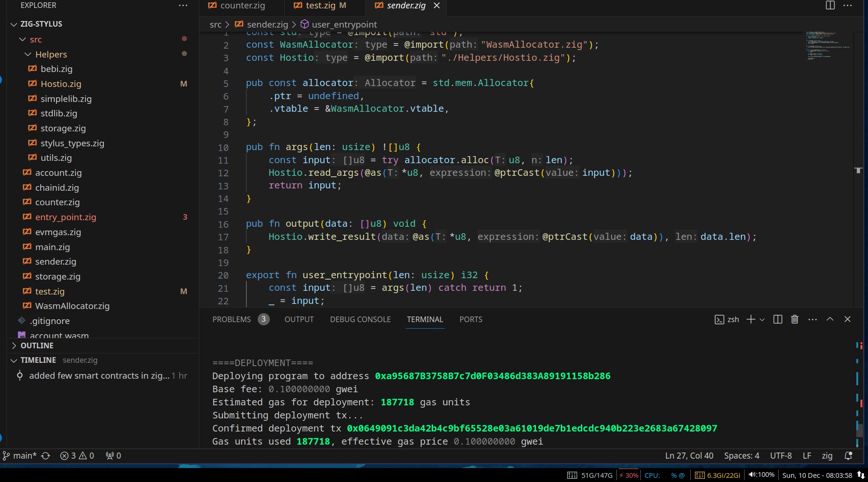Open the Debug Console tab
Viewport: 868px width, 482px height.
(x=360, y=319)
